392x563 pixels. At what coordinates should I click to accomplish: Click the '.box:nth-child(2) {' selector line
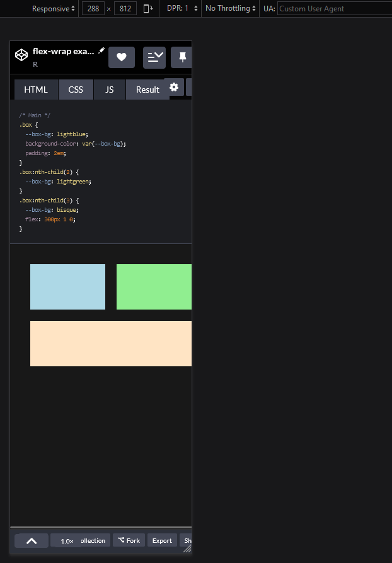click(49, 172)
